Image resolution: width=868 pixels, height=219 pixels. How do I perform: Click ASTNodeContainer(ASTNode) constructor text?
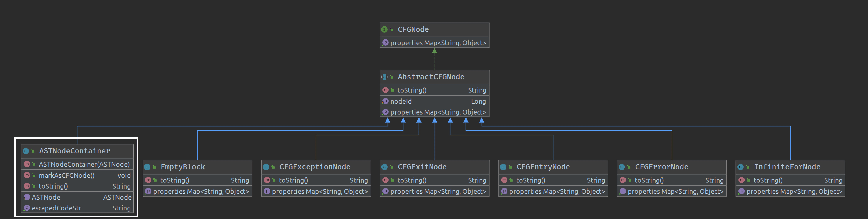[84, 164]
